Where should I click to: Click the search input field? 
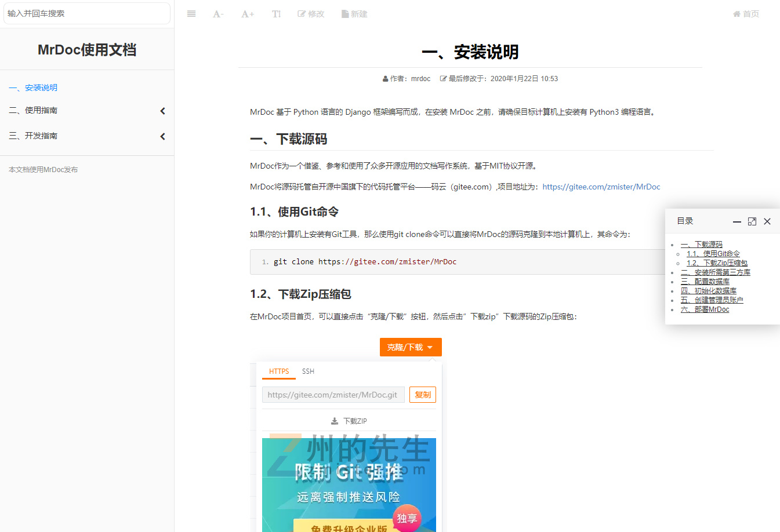pyautogui.click(x=87, y=13)
